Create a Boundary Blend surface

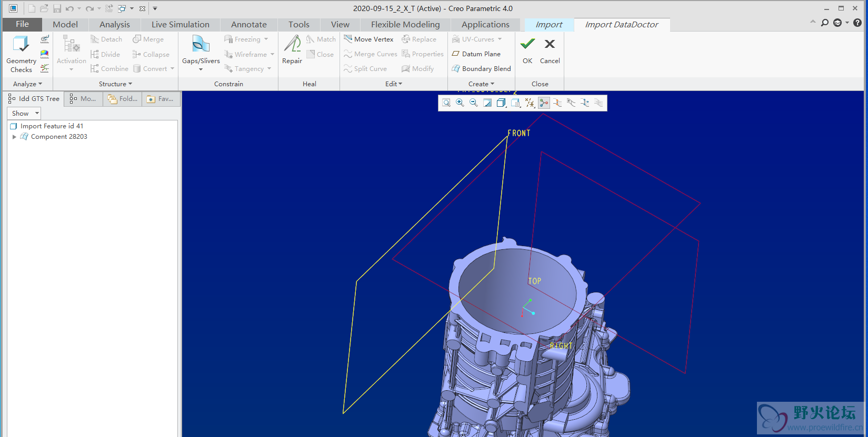[481, 69]
